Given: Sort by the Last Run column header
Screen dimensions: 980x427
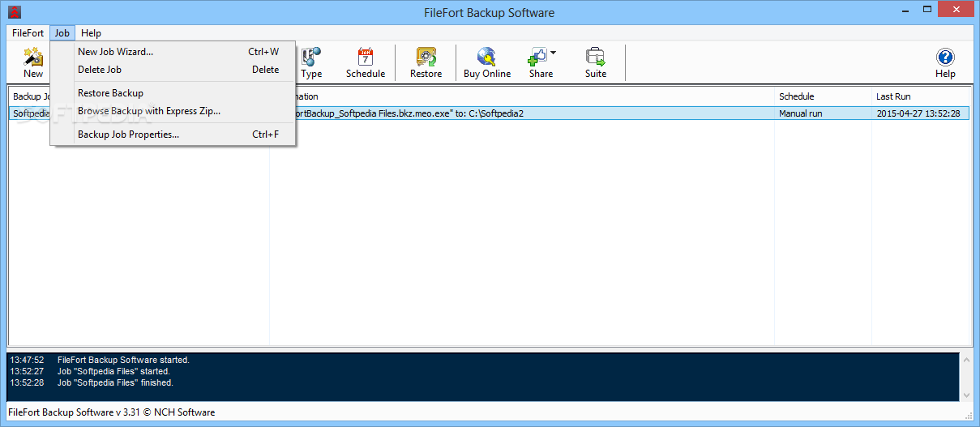Looking at the screenshot, I should [921, 96].
